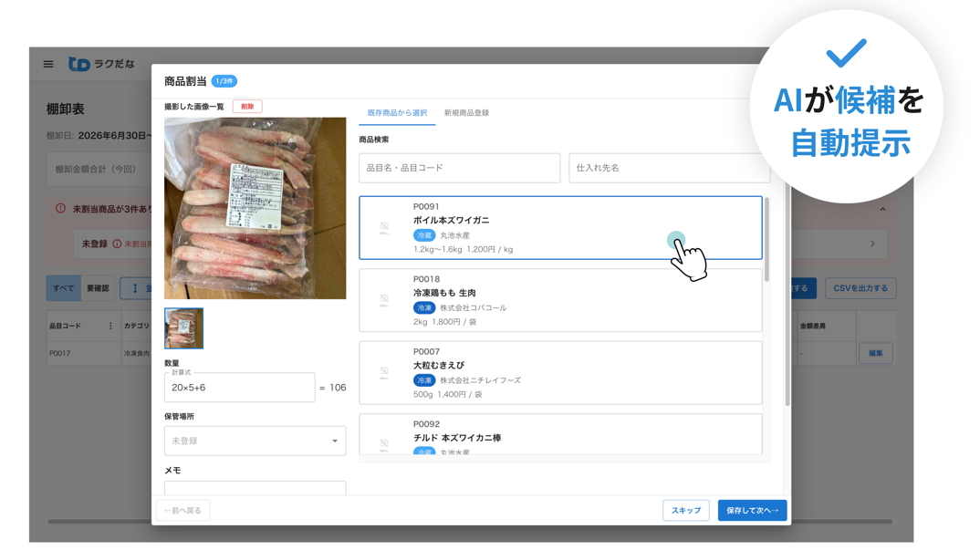This screenshot has width=980, height=550.
Task: Click the 前へ戻る button
Action: pyautogui.click(x=182, y=511)
